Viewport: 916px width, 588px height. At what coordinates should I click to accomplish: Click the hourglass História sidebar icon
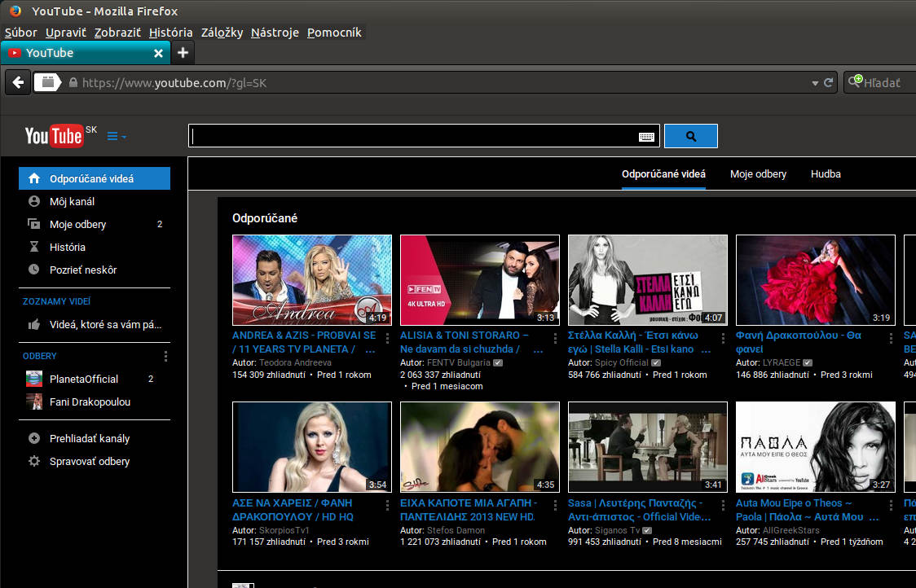[34, 247]
